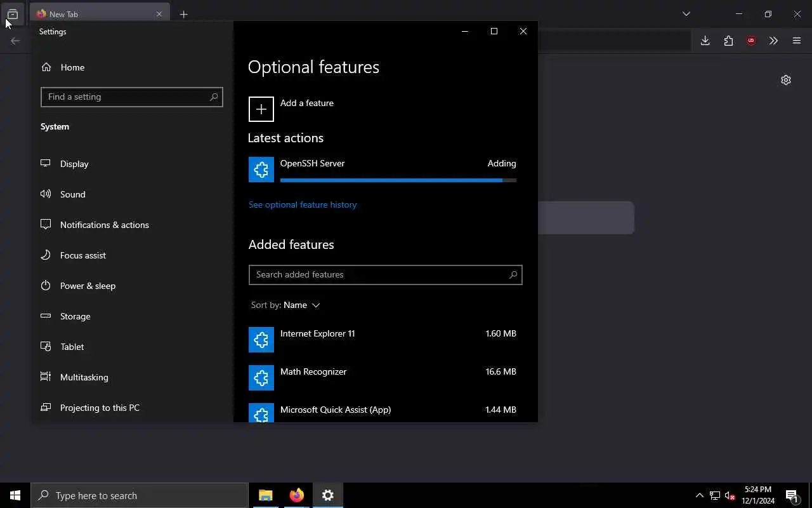Viewport: 812px width, 508px height.
Task: Open a new Firefox tab with plus
Action: pos(183,14)
